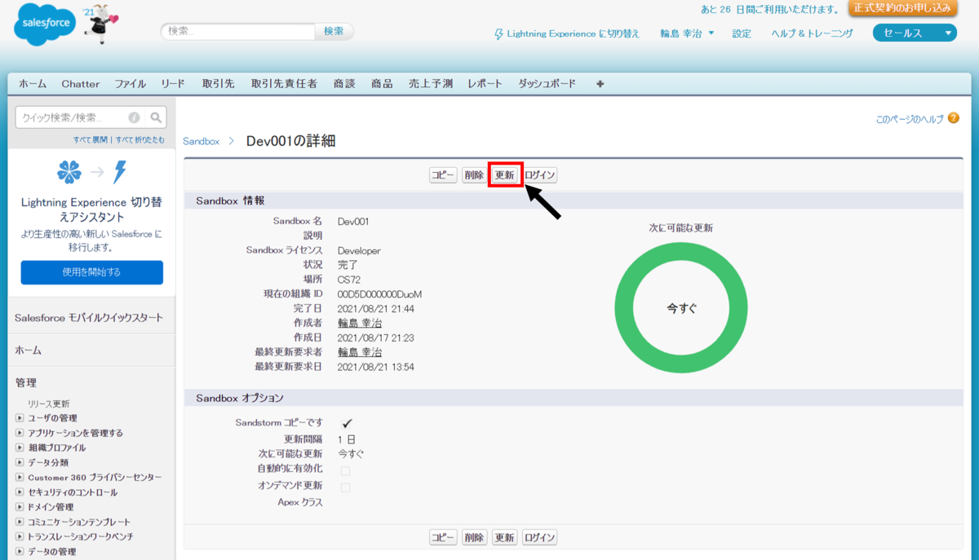Screen dimensions: 979x560
Task: Click the bottom コピー button
Action: (443, 538)
